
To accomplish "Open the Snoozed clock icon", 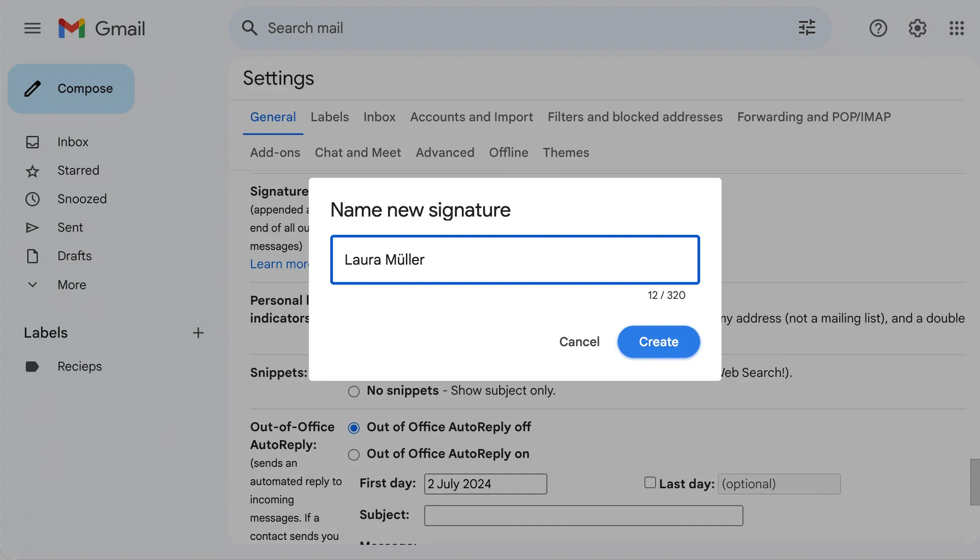I will (32, 199).
